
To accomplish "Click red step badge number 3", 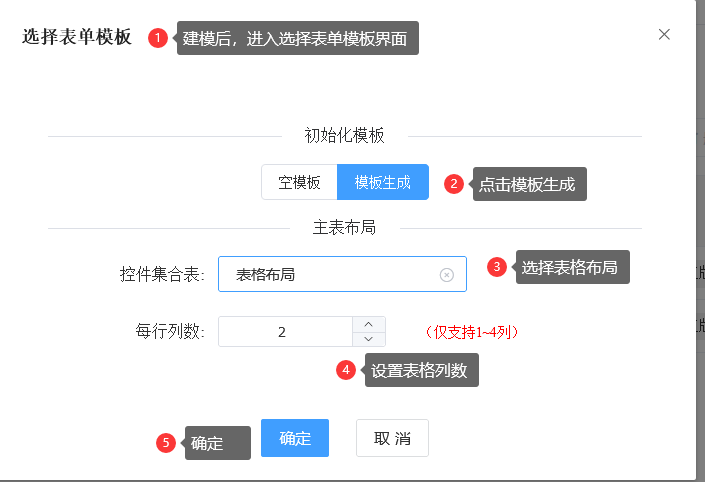I will [497, 267].
